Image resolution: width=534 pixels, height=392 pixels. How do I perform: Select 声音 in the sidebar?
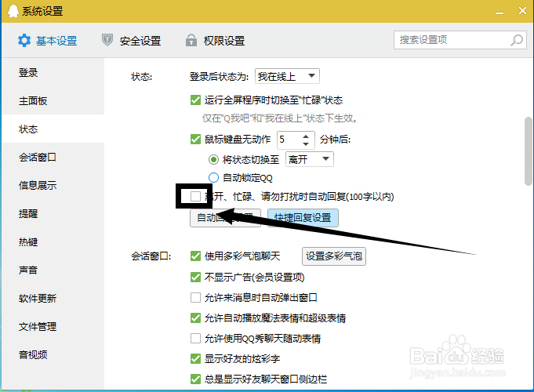[x=53, y=270]
